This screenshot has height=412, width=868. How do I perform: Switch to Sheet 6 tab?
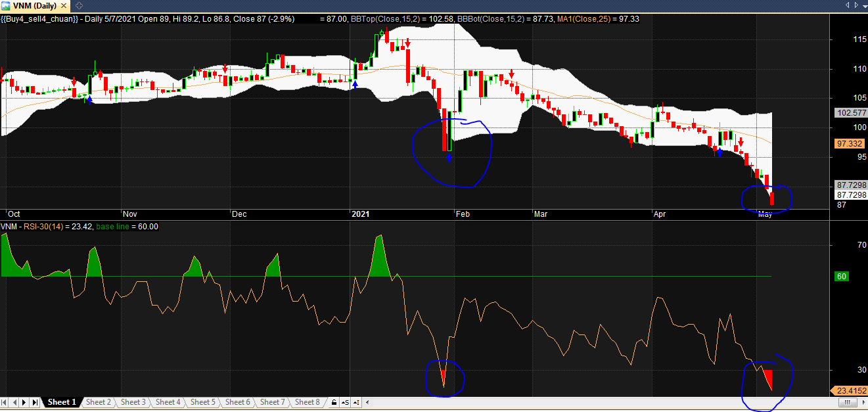[x=238, y=402]
